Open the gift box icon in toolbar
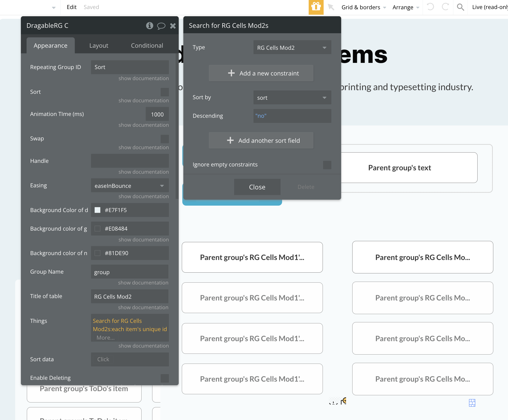Screen dimensions: 508x420 [x=316, y=7]
